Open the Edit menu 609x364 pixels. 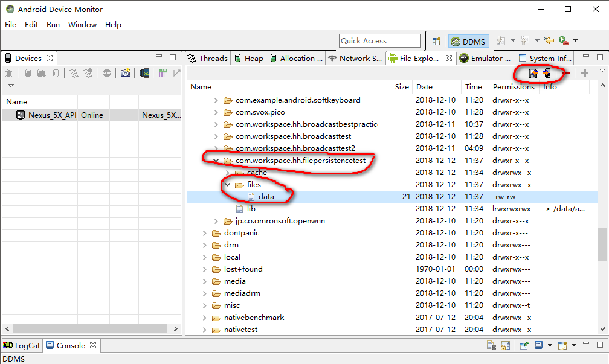point(31,24)
